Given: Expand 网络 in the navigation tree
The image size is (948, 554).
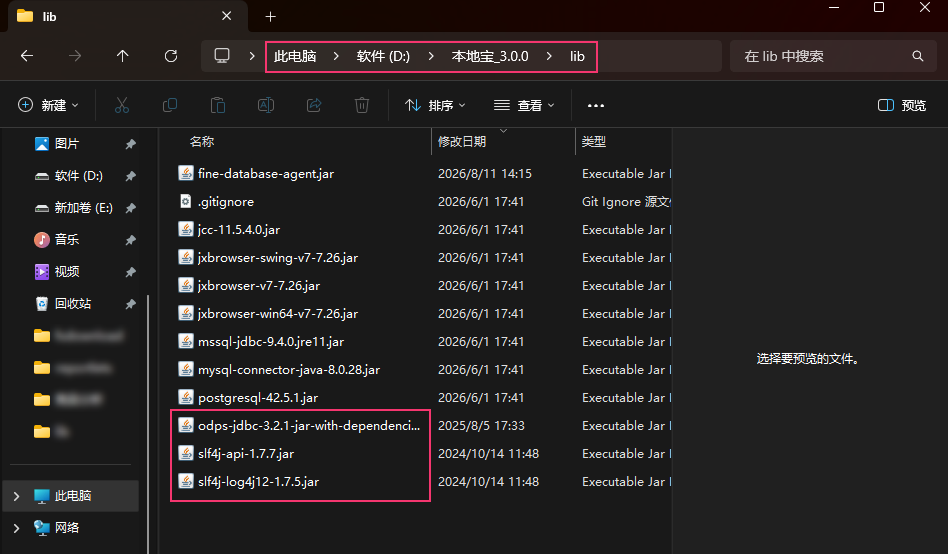Looking at the screenshot, I should [x=16, y=528].
